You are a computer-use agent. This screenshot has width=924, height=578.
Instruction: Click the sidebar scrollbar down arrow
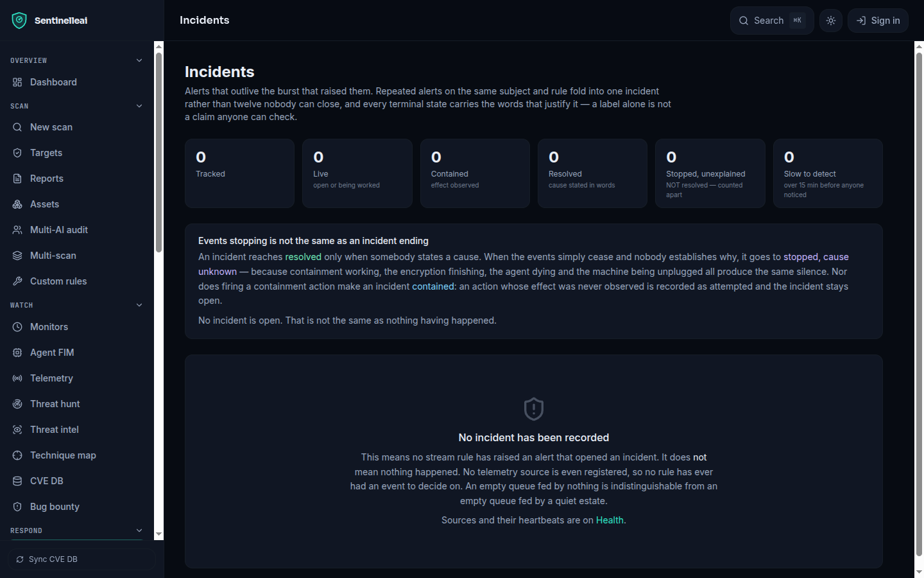tap(158, 534)
